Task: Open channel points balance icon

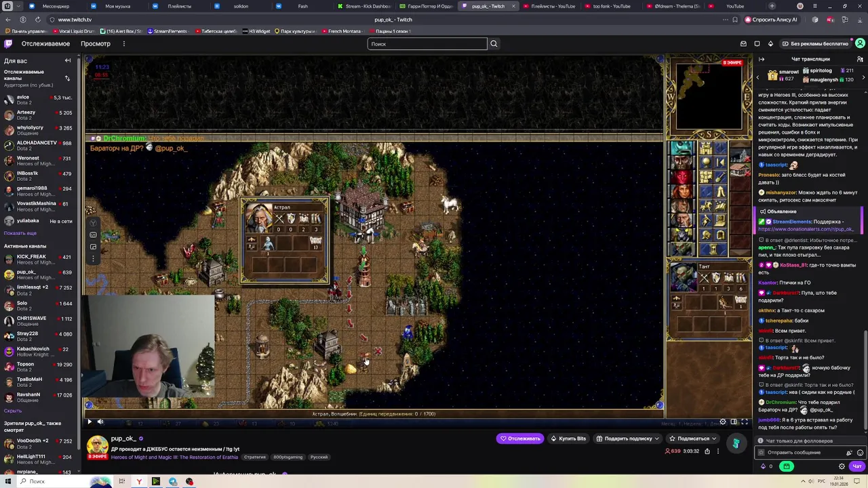Action: 764,466
